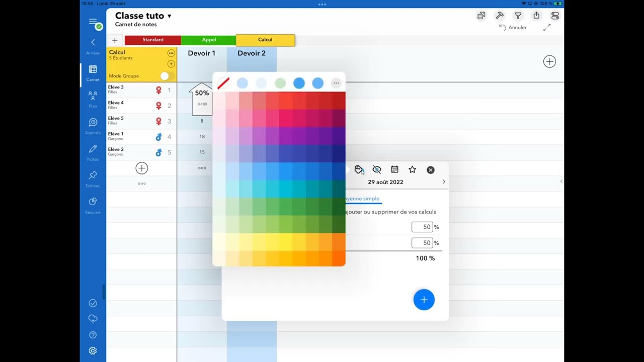The image size is (644, 362).
Task: Click the 50% column calculation tag
Action: point(202,99)
